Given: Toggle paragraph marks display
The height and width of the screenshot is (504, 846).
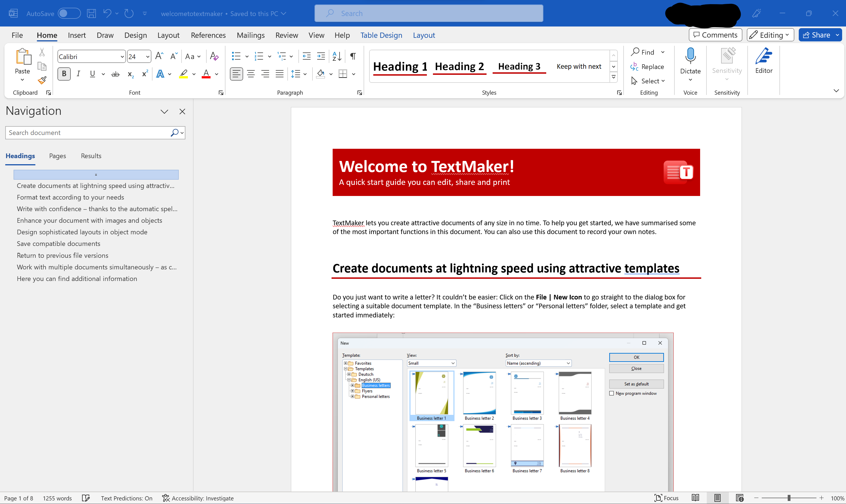Looking at the screenshot, I should tap(353, 56).
